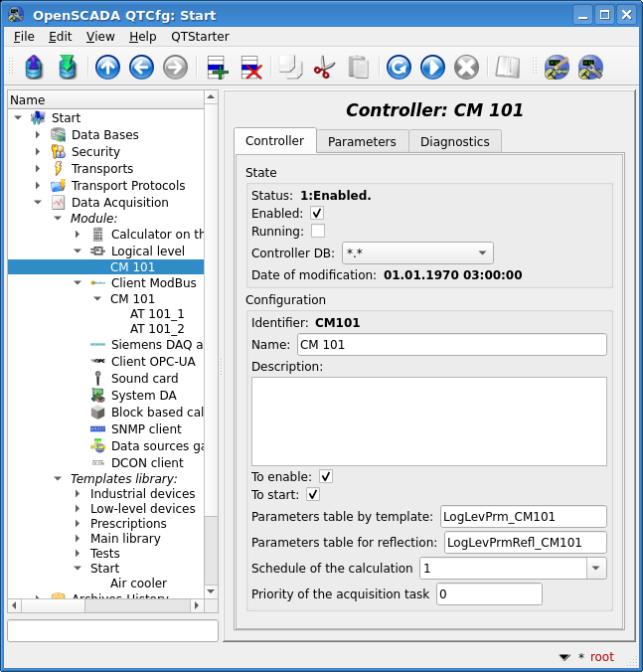Click the root user in status bar

(x=602, y=656)
